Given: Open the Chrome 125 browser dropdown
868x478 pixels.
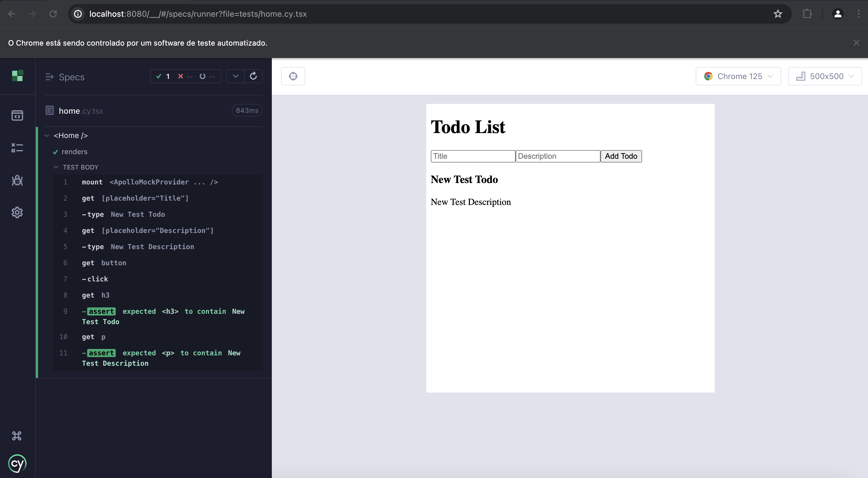Looking at the screenshot, I should pyautogui.click(x=738, y=76).
